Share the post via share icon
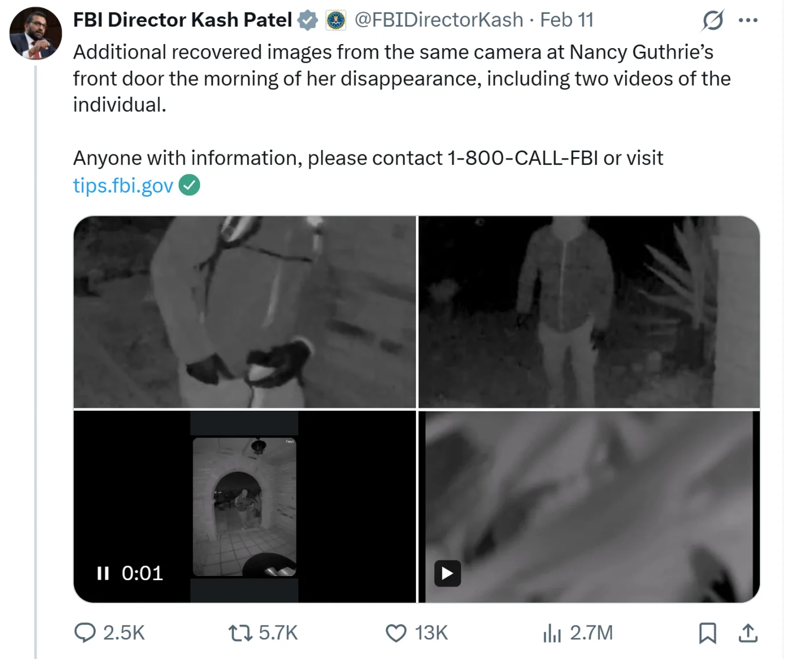 [748, 632]
